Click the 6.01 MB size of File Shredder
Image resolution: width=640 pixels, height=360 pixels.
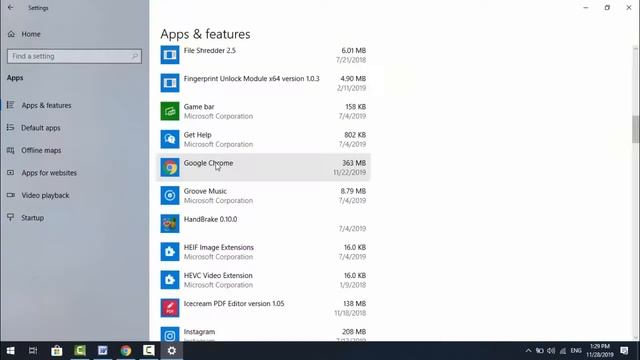[x=353, y=51]
